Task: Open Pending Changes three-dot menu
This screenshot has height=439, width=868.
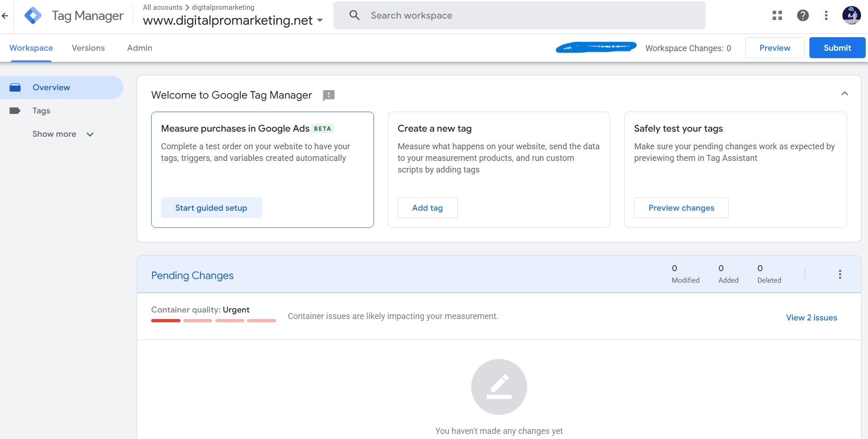Action: click(x=840, y=274)
